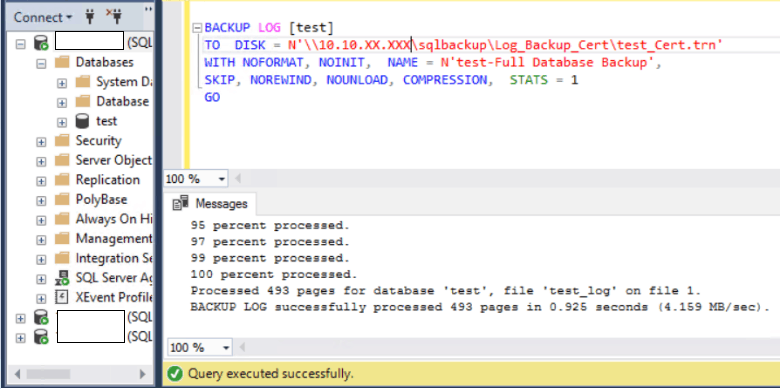Collapse the first server node
The height and width of the screenshot is (389, 782).
pos(20,44)
